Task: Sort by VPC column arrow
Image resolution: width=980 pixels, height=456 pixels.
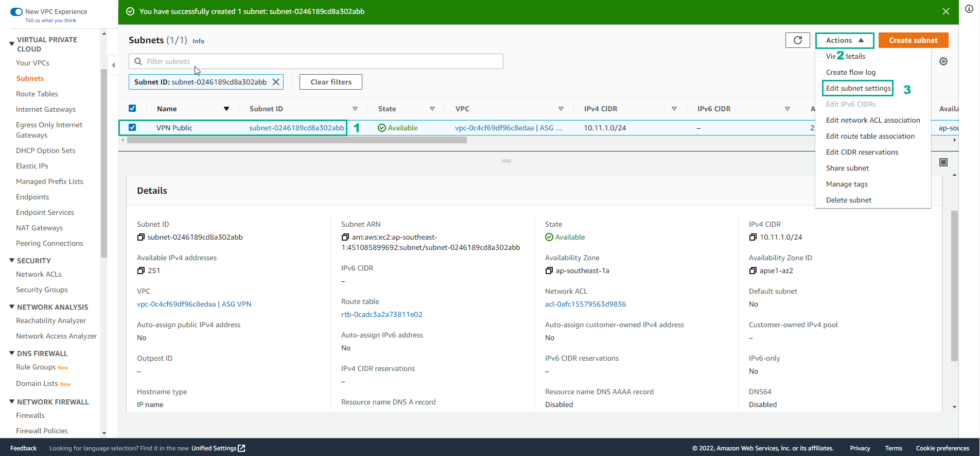Action: pos(561,109)
